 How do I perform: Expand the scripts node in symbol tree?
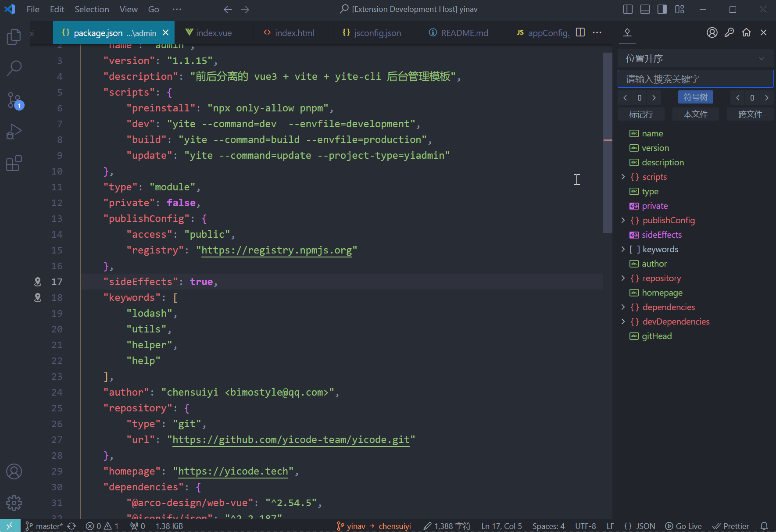pyautogui.click(x=623, y=177)
